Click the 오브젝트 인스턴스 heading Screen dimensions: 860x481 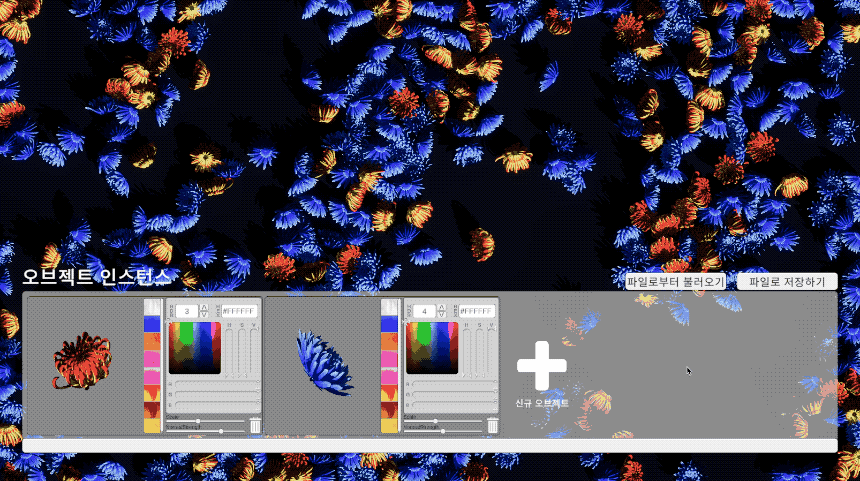(97, 276)
